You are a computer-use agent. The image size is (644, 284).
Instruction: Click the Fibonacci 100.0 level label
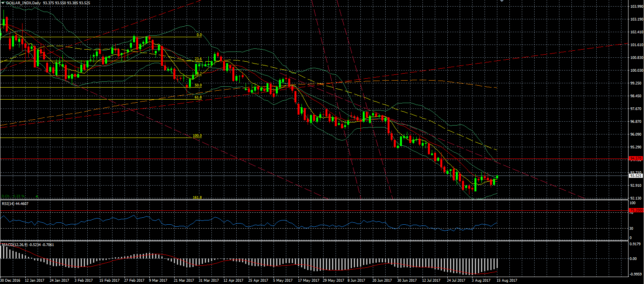(x=197, y=136)
